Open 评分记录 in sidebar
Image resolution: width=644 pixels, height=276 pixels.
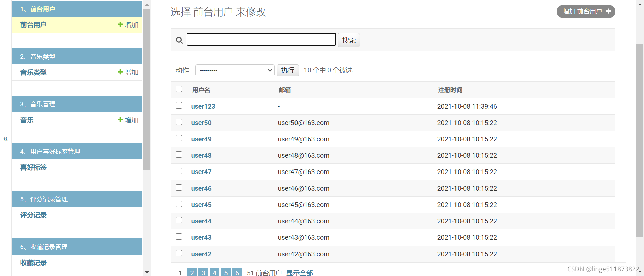click(33, 215)
